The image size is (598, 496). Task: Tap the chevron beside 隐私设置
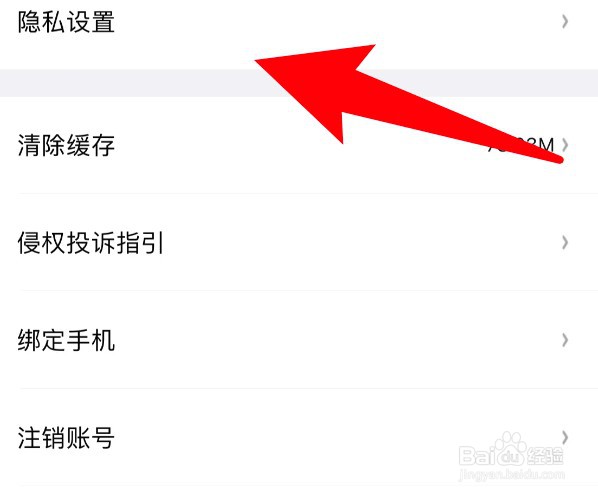pyautogui.click(x=565, y=22)
